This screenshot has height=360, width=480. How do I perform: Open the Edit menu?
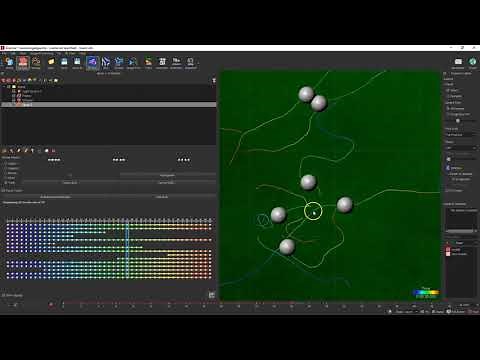point(13,53)
